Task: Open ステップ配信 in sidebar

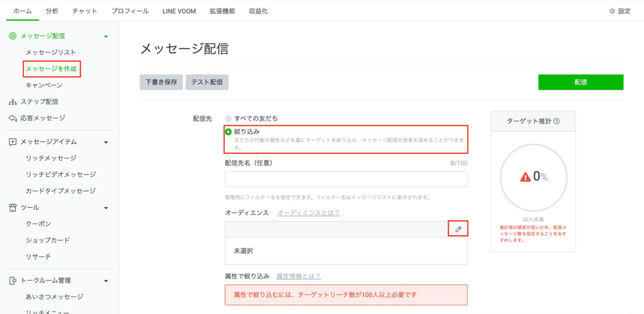Action: click(39, 101)
